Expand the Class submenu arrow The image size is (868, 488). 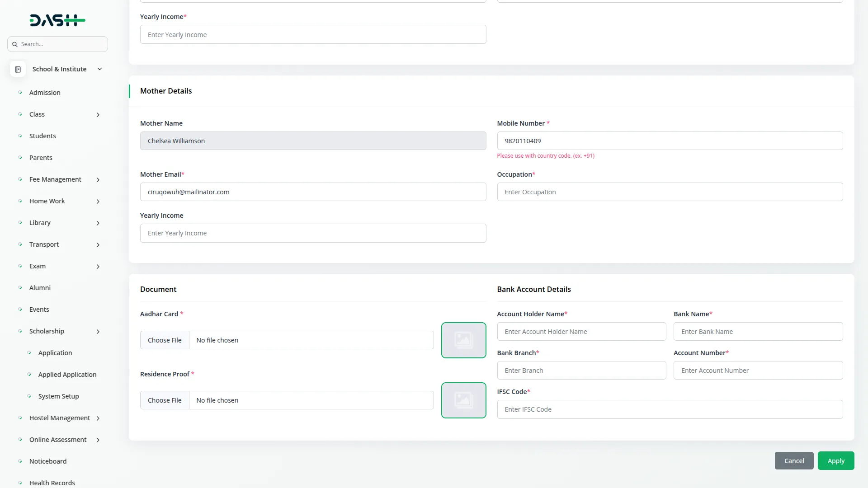(98, 115)
